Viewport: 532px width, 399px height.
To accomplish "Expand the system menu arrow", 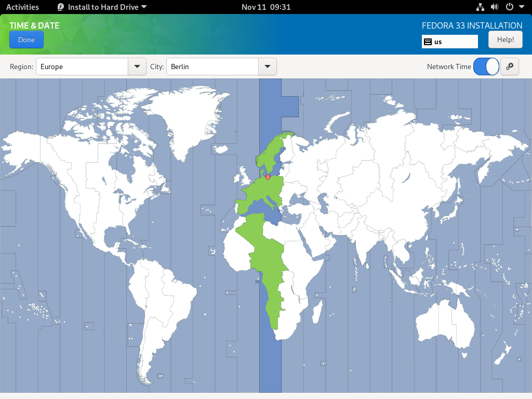I will (522, 7).
